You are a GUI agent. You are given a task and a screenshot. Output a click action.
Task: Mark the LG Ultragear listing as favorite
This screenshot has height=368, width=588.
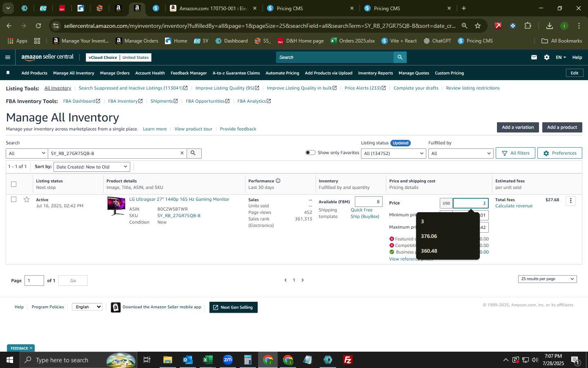[27, 200]
